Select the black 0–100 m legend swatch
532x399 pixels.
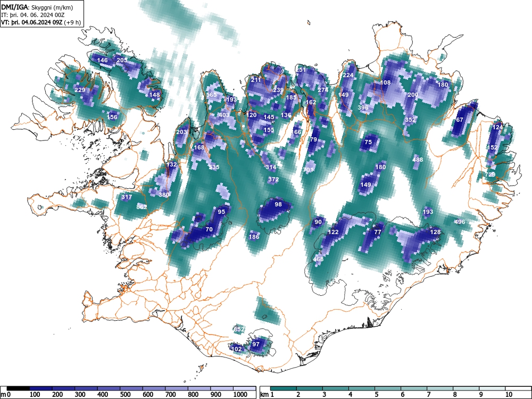pos(18,388)
